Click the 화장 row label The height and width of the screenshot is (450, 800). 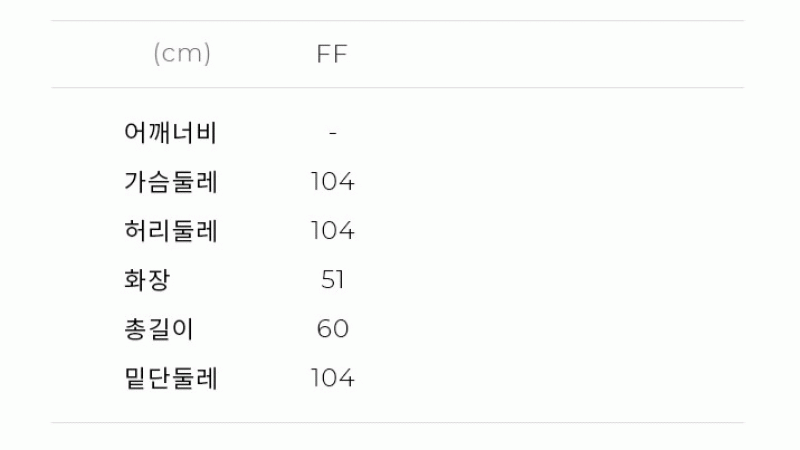click(x=146, y=280)
